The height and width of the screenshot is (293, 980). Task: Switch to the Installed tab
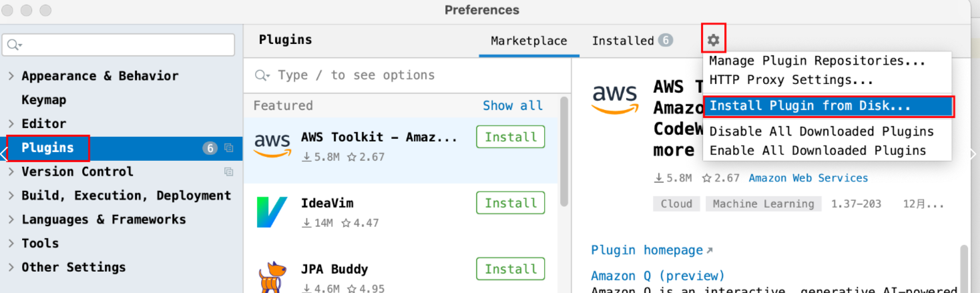[x=623, y=41]
